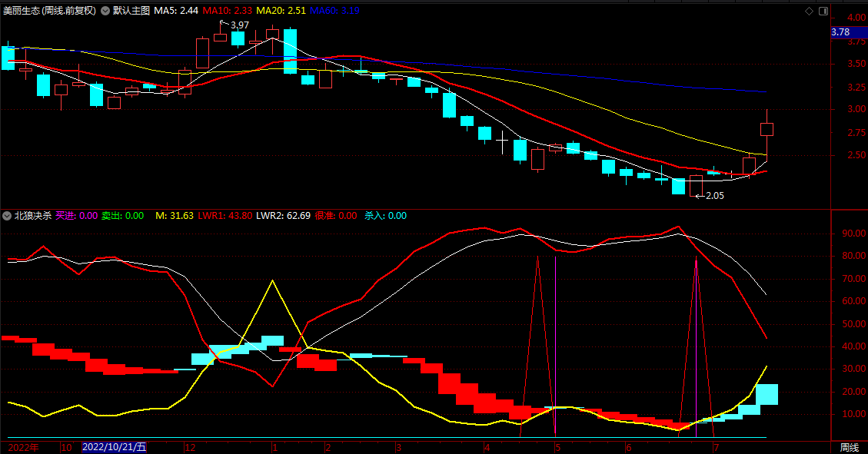Click the 3.00 price axis label
This screenshot has height=454, width=868.
click(856, 110)
